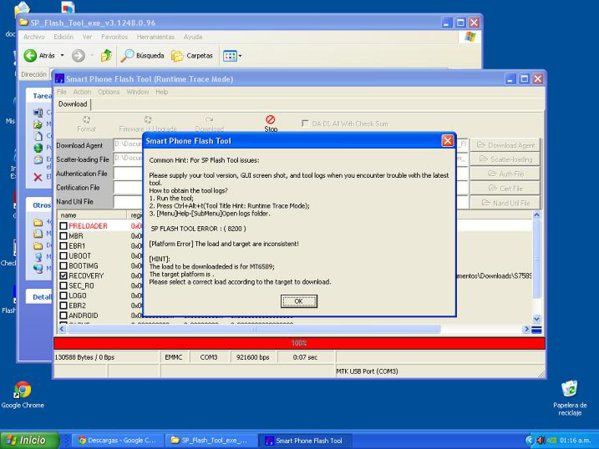599x449 pixels.
Task: Open the Options menu
Action: (108, 92)
